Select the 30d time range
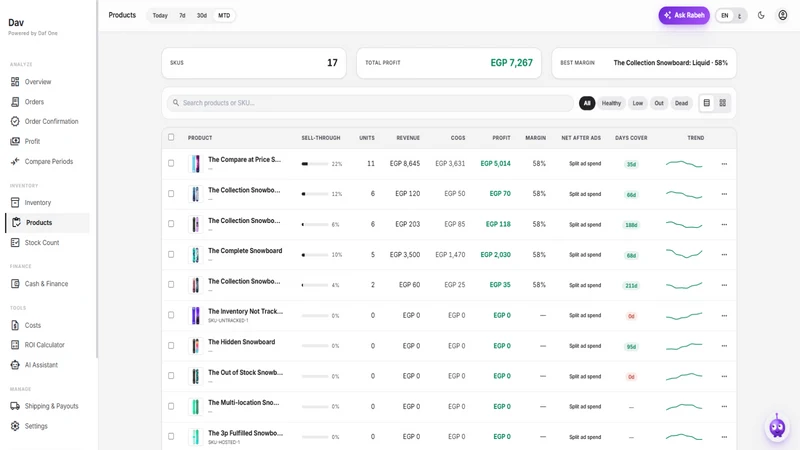The width and height of the screenshot is (800, 450). pyautogui.click(x=202, y=15)
